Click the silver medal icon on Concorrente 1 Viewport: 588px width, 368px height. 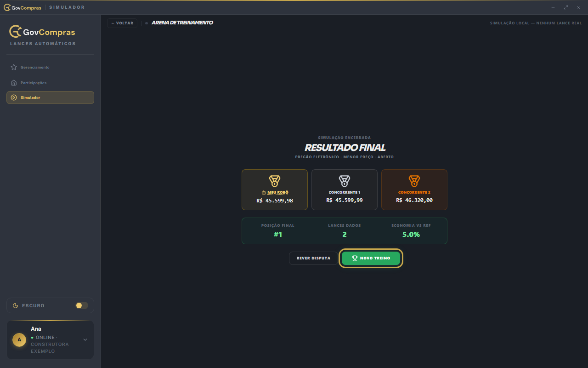(345, 181)
